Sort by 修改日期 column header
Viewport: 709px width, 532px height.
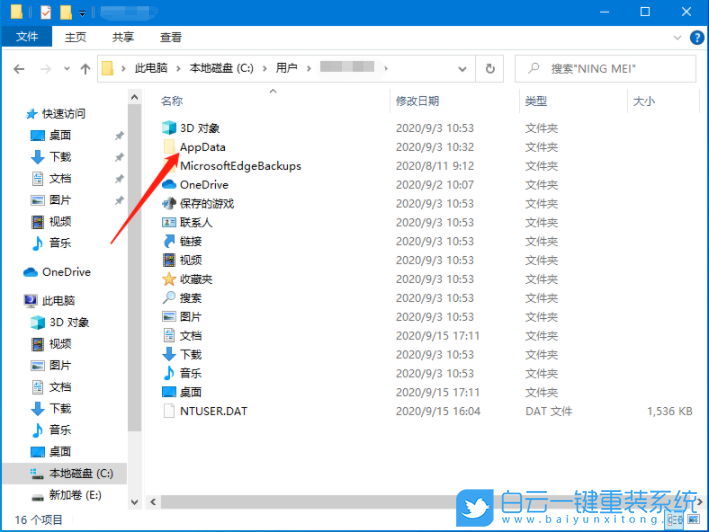417,101
